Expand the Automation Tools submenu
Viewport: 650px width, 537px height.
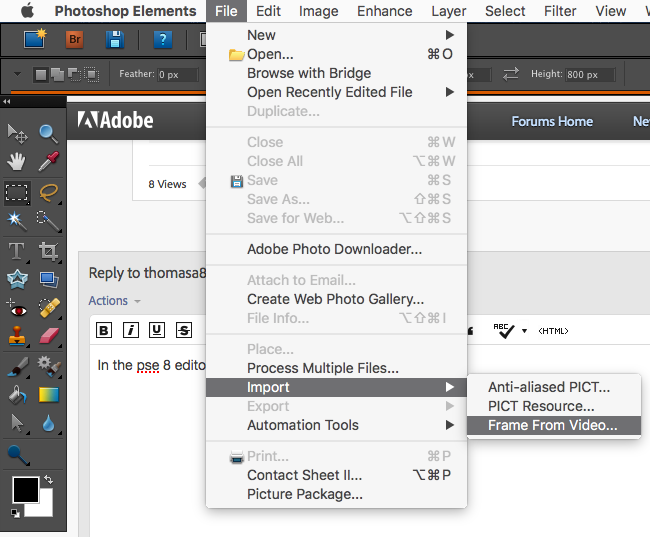(450, 425)
